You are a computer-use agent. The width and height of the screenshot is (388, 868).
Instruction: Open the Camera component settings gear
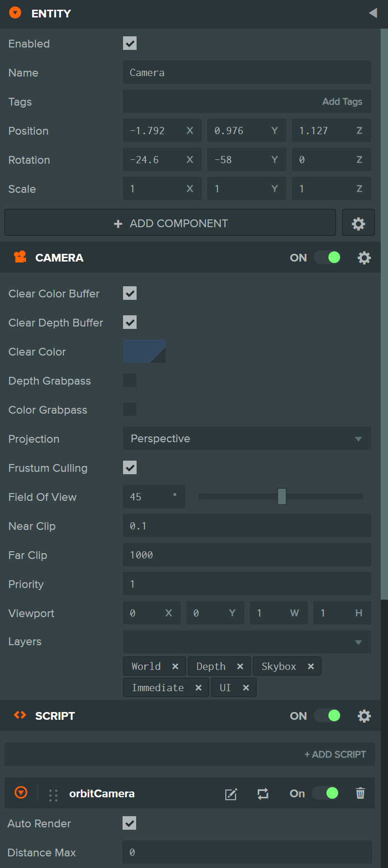[364, 258]
